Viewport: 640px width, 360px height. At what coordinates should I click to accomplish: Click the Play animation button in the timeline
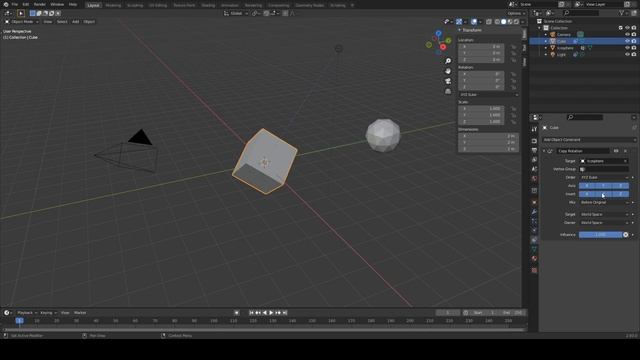coord(271,313)
